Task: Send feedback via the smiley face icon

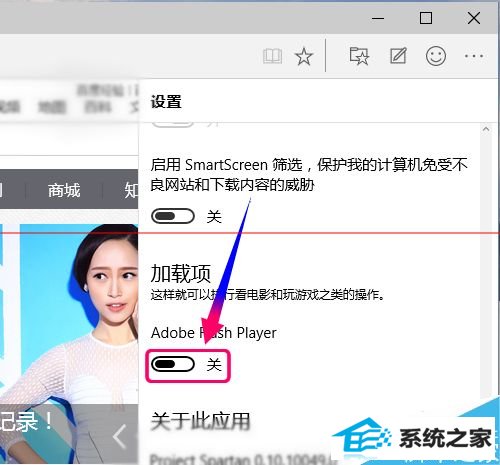Action: pos(436,56)
